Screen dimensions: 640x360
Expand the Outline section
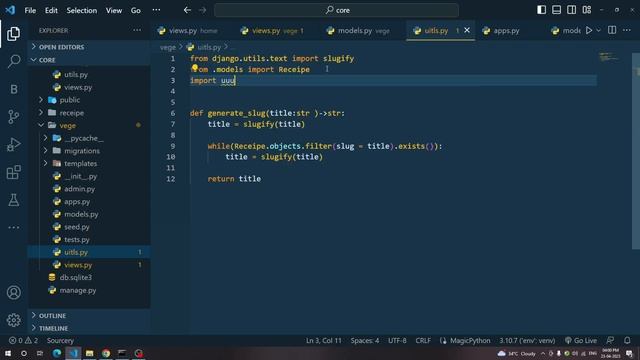coord(89,316)
